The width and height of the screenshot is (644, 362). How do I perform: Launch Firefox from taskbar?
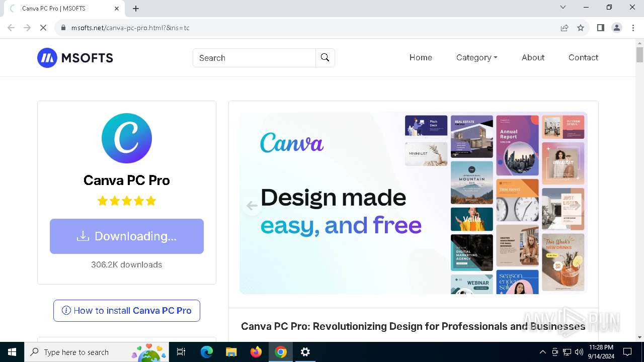coord(256,352)
